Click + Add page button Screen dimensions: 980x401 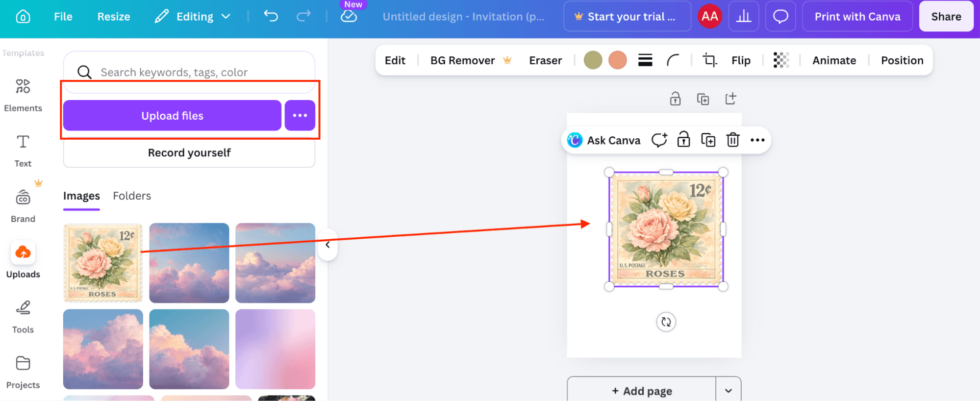641,391
